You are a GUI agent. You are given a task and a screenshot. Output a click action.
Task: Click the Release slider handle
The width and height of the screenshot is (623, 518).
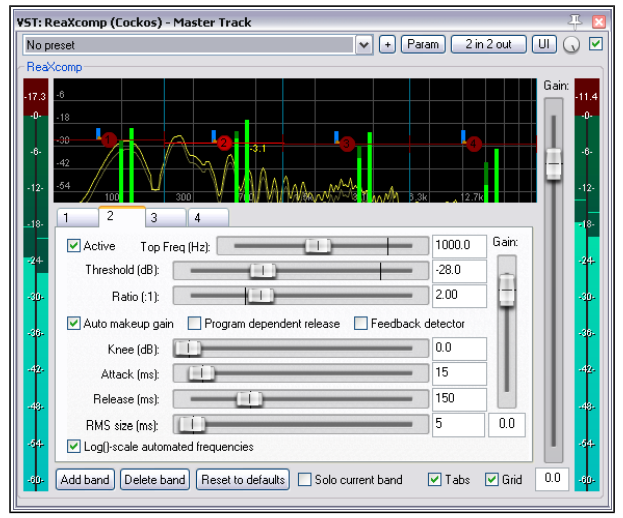tap(250, 398)
